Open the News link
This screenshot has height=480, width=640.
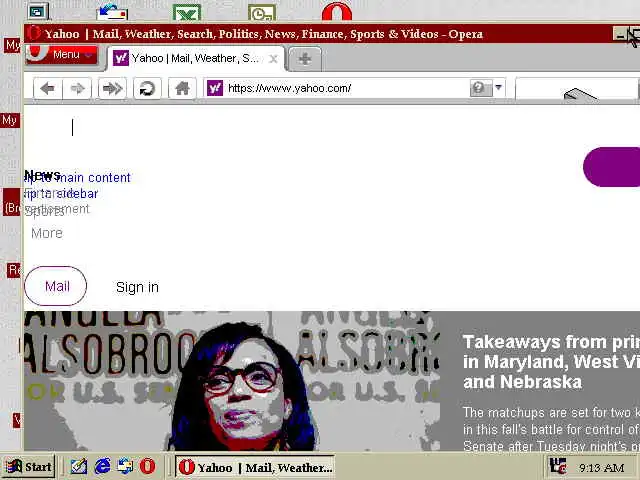pos(43,176)
